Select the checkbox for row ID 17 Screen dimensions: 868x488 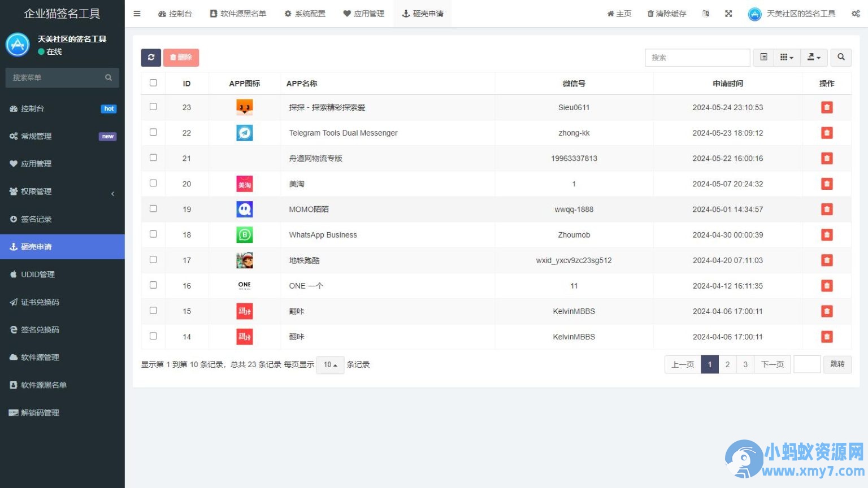click(153, 259)
